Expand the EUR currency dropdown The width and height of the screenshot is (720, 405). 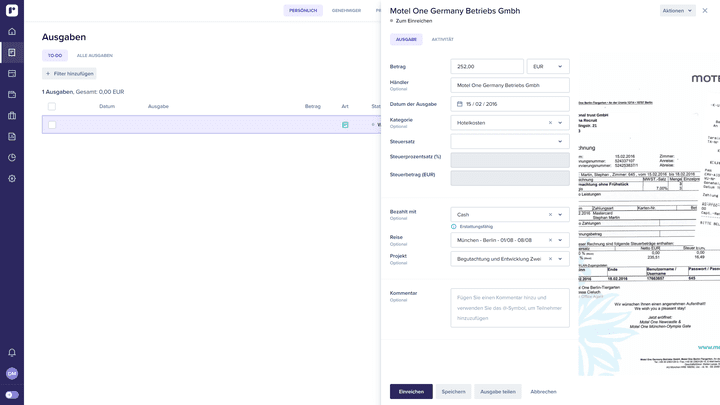tap(548, 66)
